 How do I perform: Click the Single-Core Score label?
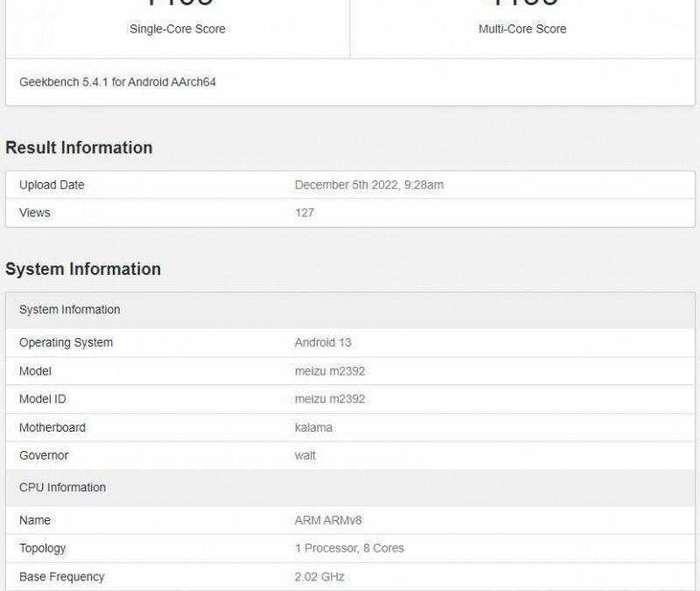tap(178, 29)
